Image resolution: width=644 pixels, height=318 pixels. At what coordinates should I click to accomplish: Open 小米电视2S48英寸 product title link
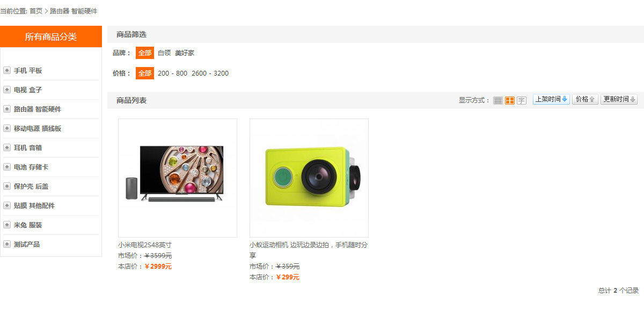click(145, 245)
